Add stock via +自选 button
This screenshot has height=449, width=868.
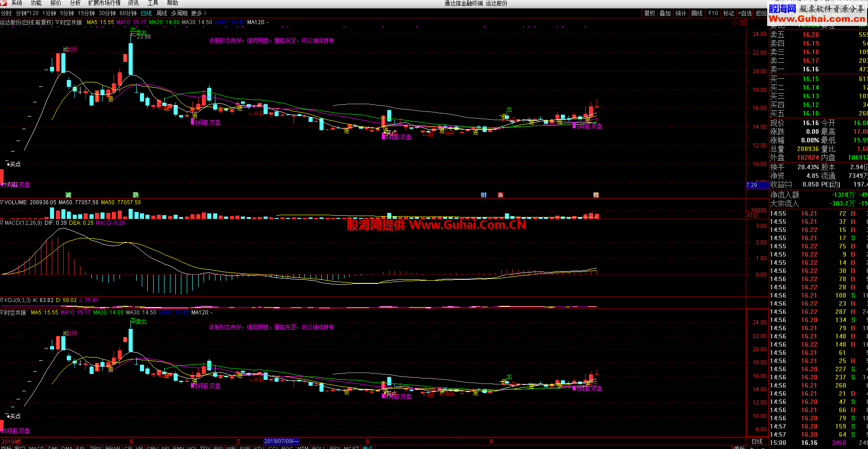pos(746,13)
